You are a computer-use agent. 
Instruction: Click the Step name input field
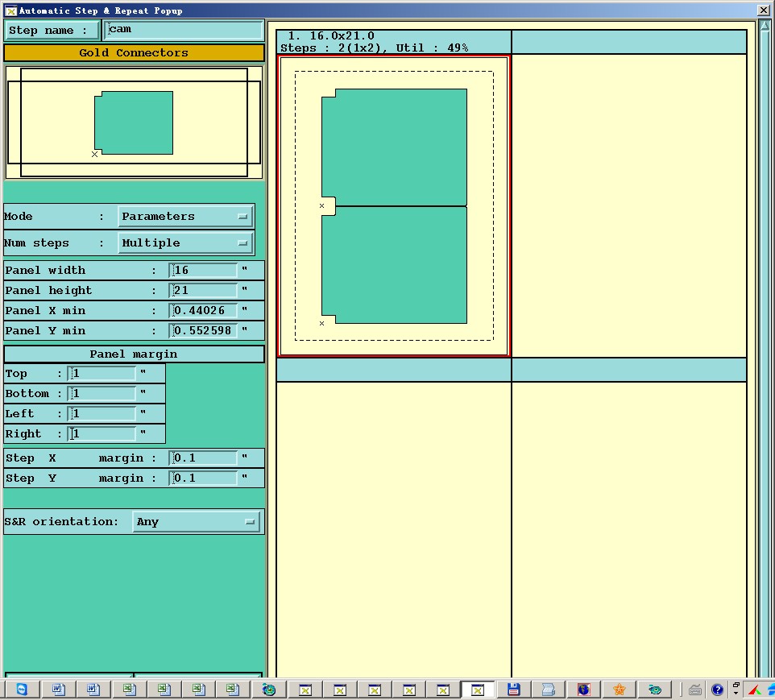tap(184, 30)
